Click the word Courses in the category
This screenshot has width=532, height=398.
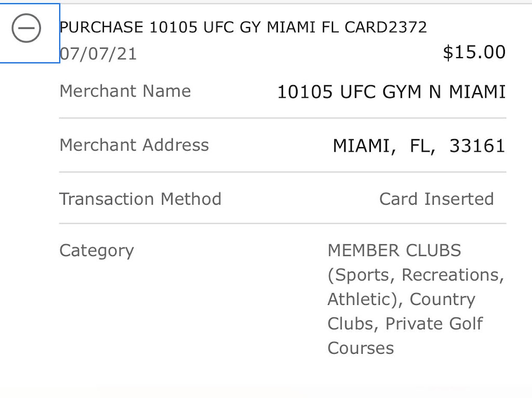tap(361, 348)
